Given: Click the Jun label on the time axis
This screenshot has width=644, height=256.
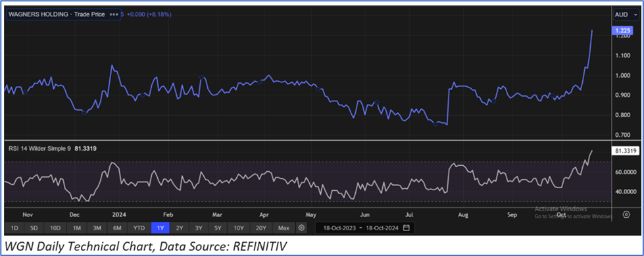Looking at the screenshot, I should point(364,215).
